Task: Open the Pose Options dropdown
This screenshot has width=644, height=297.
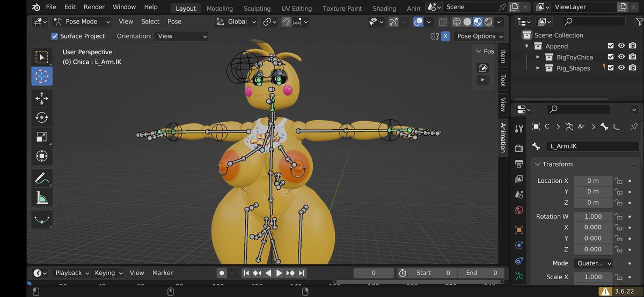Action: (x=480, y=36)
